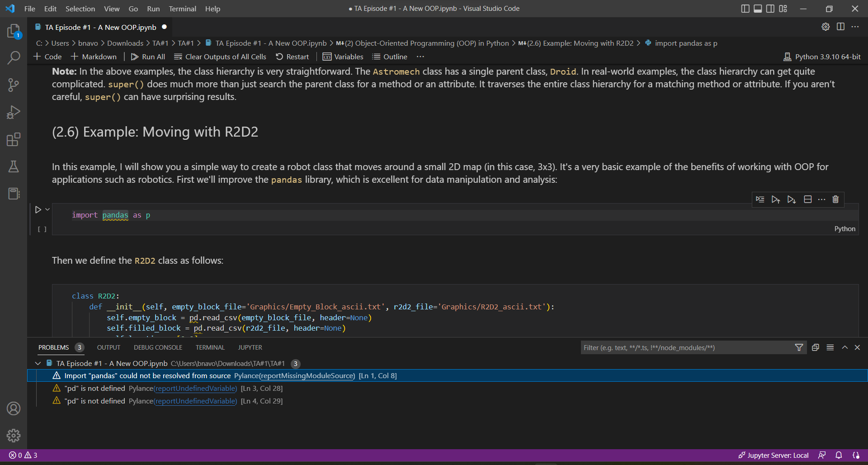868x465 pixels.
Task: Add a new Code cell
Action: coord(47,57)
